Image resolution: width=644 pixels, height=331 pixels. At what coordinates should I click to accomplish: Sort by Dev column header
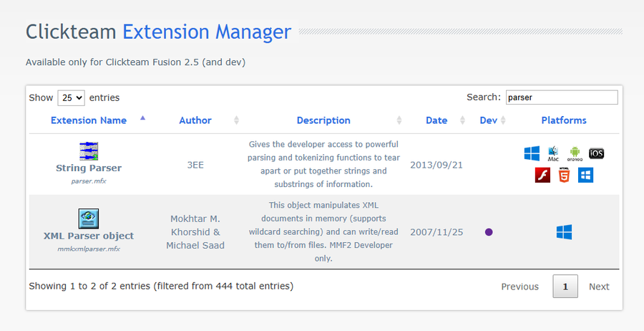click(x=489, y=120)
